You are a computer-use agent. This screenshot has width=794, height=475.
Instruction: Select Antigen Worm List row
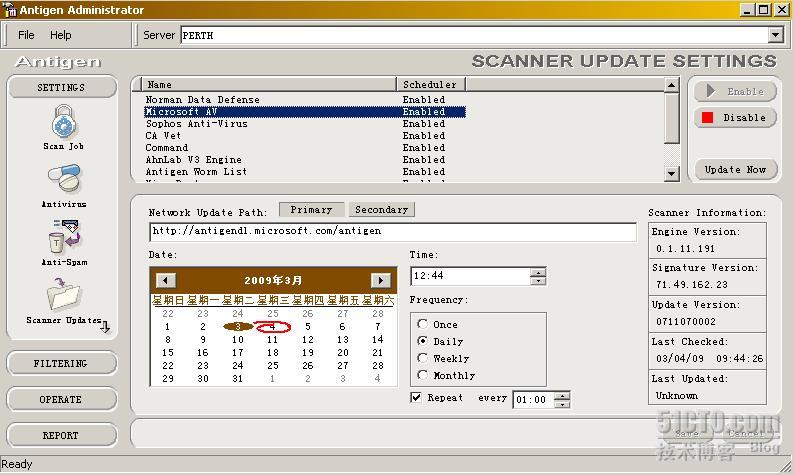[304, 172]
